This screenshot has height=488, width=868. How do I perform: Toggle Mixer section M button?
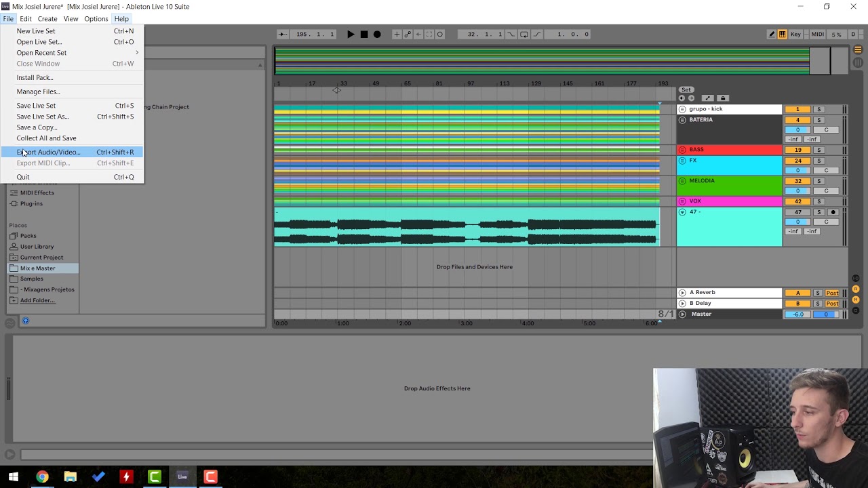point(856,300)
